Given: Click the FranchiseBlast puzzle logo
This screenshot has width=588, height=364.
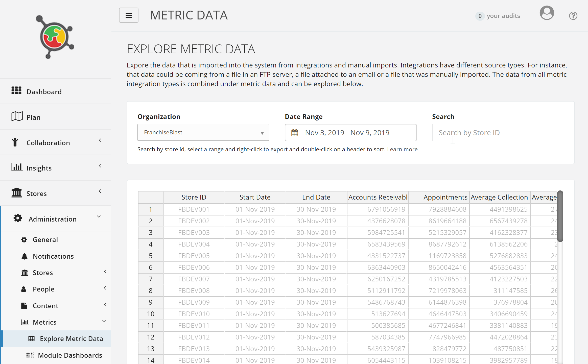Looking at the screenshot, I should (x=55, y=37).
